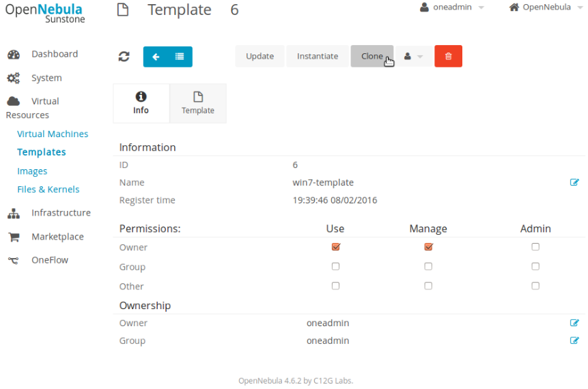Open the user ownership dropdown button
Viewport: 588px width, 389px height.
(x=413, y=57)
